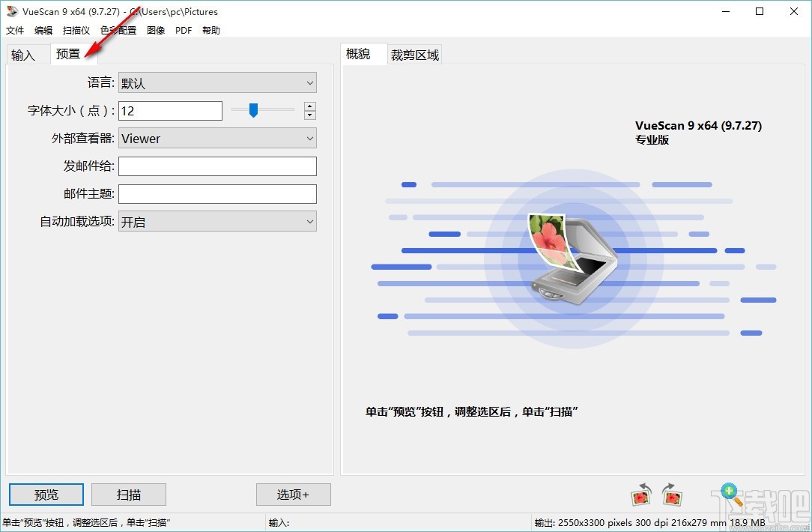Viewport: 812px width, 532px height.
Task: Open the 色彩配置 menu
Action: point(118,30)
